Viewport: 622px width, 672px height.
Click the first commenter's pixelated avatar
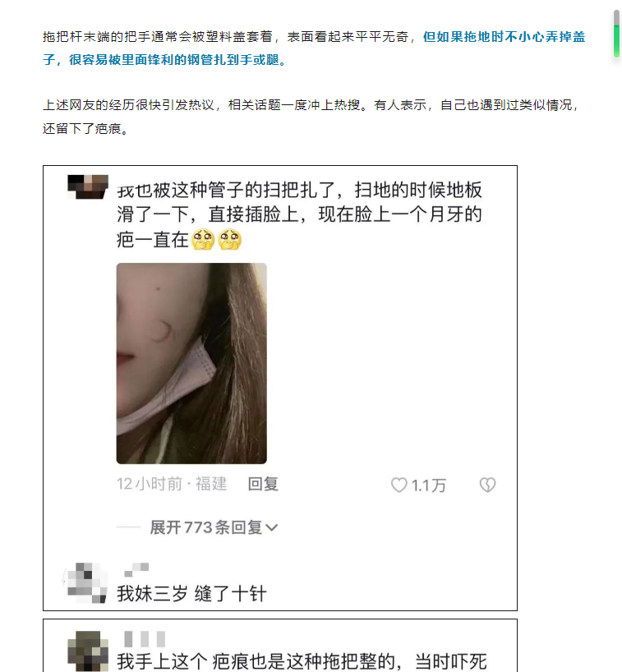pos(88,186)
